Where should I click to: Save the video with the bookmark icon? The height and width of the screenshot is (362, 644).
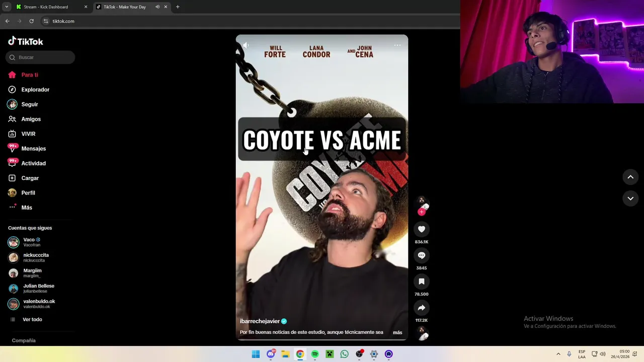click(422, 282)
